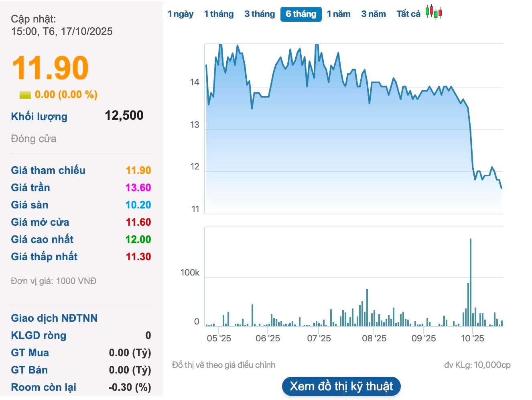The width and height of the screenshot is (532, 400).
Task: Click the 10 '25 x-axis label
Action: [x=473, y=339]
